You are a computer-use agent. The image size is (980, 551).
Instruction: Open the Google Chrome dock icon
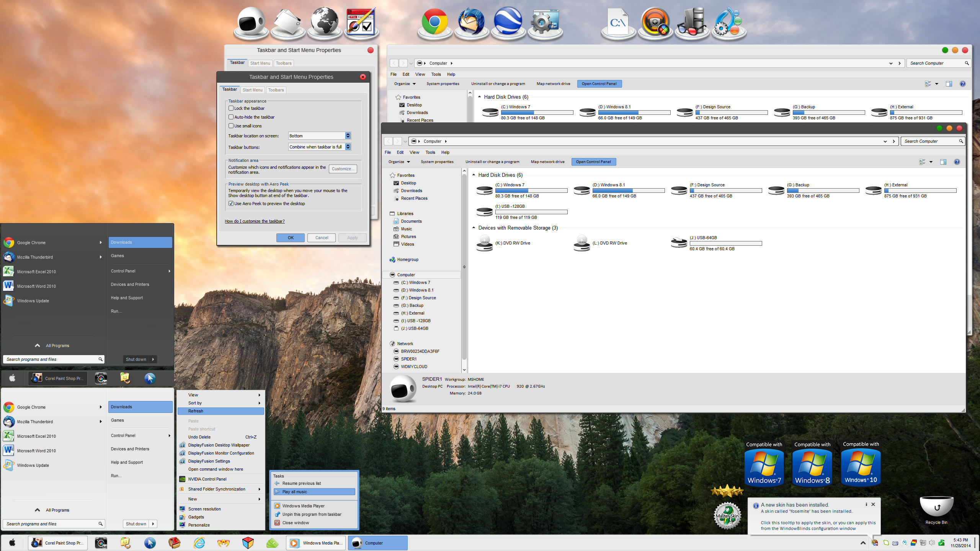(x=434, y=23)
